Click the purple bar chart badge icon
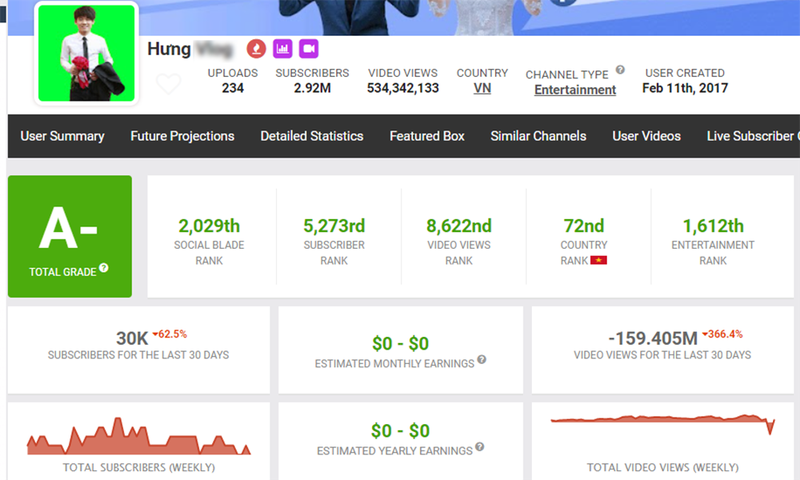 [x=283, y=48]
